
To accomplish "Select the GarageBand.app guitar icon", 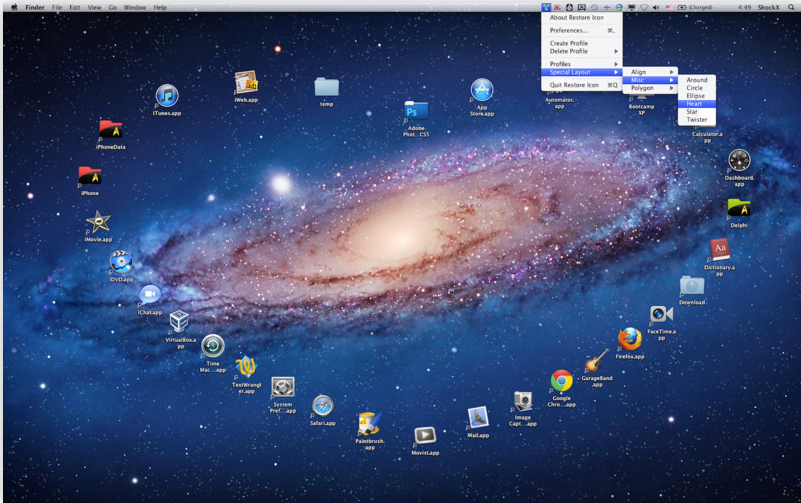I will (x=597, y=361).
